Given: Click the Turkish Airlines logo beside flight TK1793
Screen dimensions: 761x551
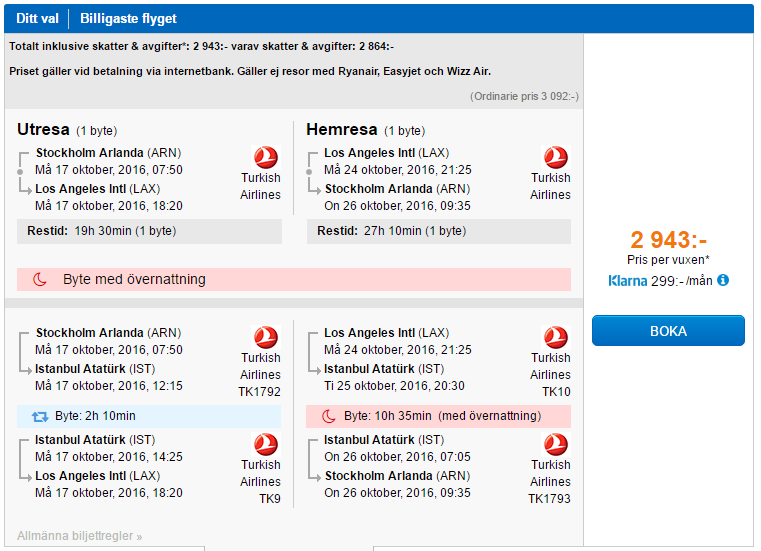Looking at the screenshot, I should pos(556,445).
